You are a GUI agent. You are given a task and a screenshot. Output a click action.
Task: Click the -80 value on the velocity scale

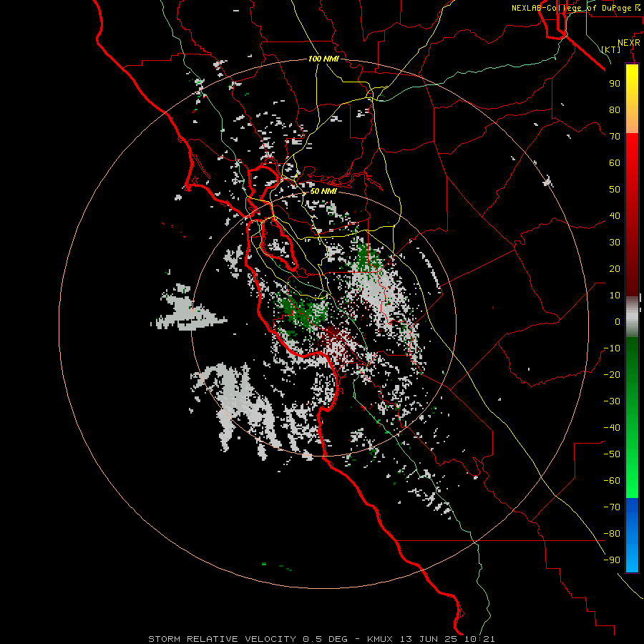[x=612, y=534]
